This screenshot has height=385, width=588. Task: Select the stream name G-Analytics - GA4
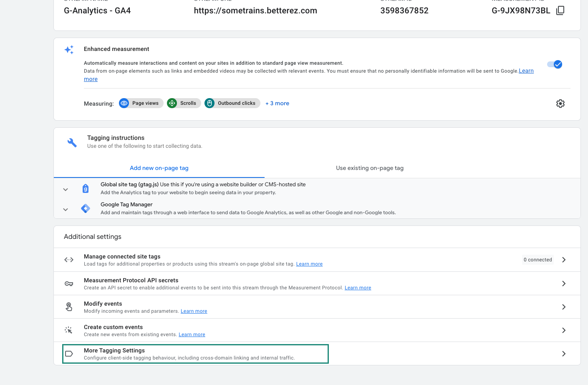click(x=97, y=10)
